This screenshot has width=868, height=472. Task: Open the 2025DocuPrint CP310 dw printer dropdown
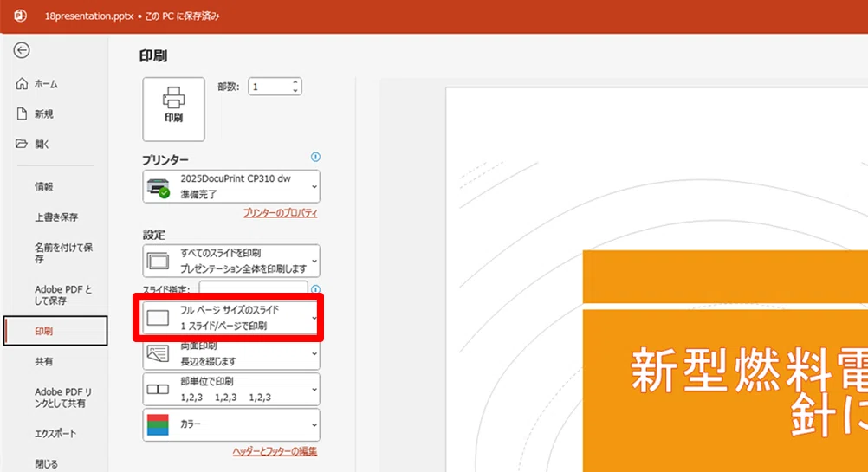click(x=231, y=186)
